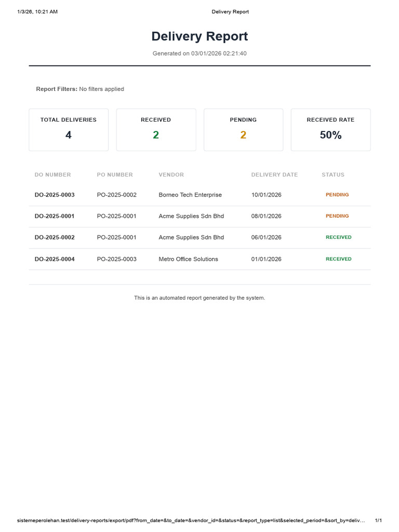The image size is (399, 532).
Task: Click the Delivery Report main heading
Action: 199,36
